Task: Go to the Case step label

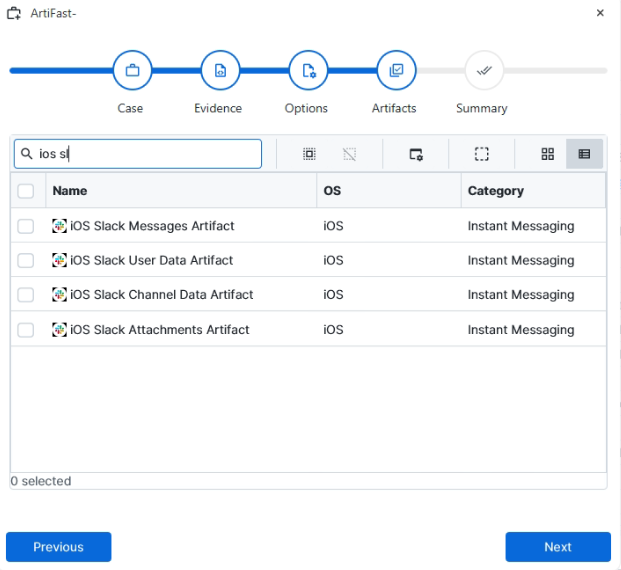Action: pos(130,108)
